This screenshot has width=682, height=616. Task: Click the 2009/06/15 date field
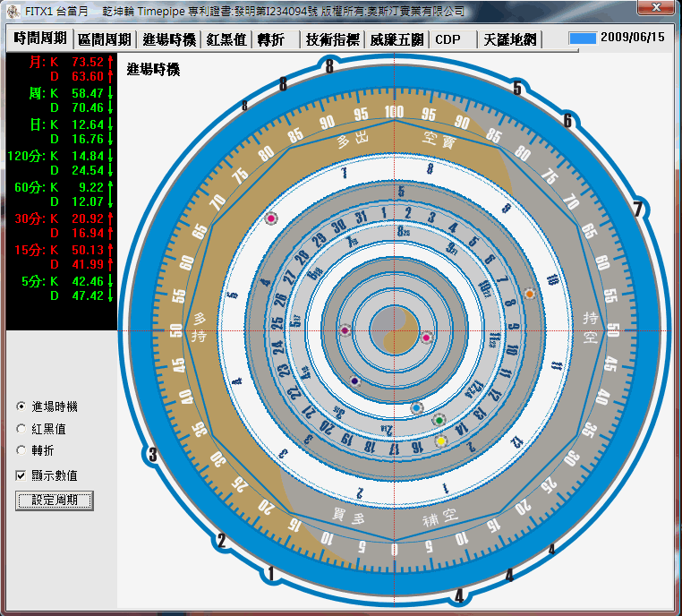click(x=632, y=38)
